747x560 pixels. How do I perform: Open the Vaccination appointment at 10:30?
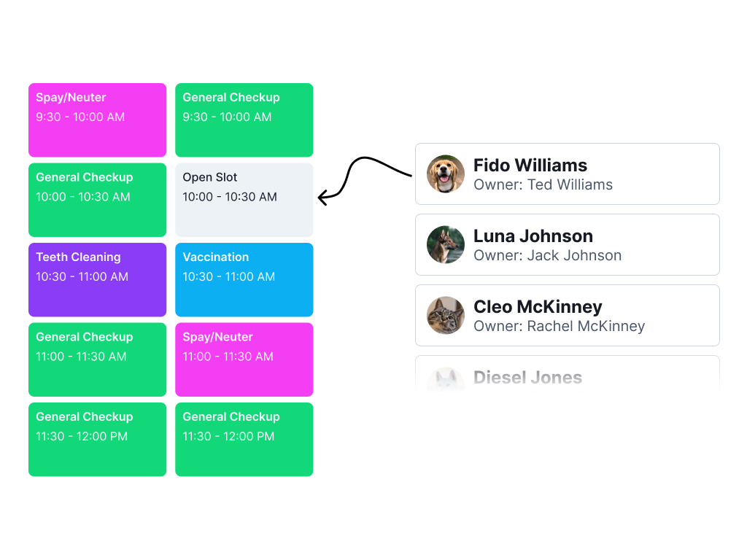244,279
